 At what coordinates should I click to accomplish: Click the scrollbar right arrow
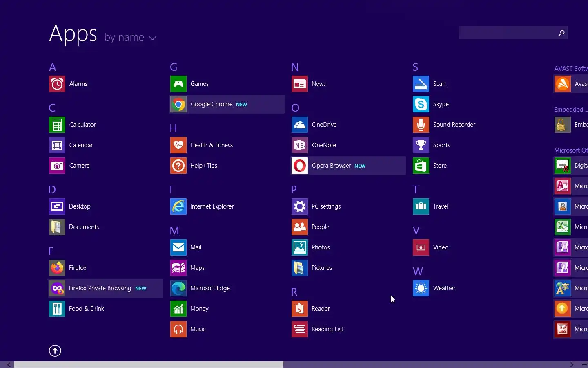tap(572, 364)
